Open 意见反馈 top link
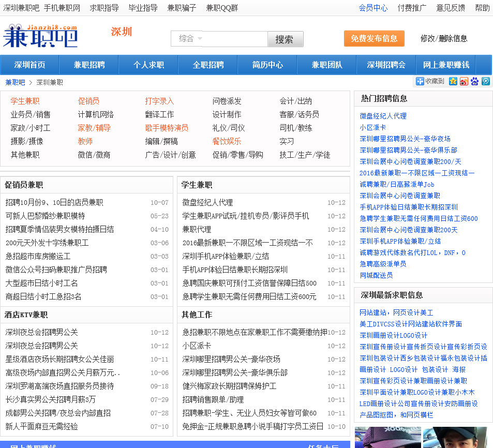This screenshot has width=493, height=448. 450,8
